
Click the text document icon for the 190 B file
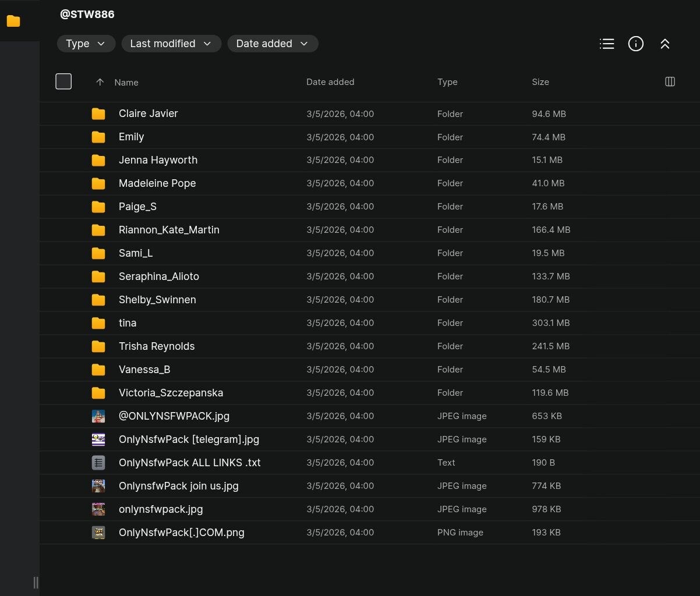coord(98,463)
